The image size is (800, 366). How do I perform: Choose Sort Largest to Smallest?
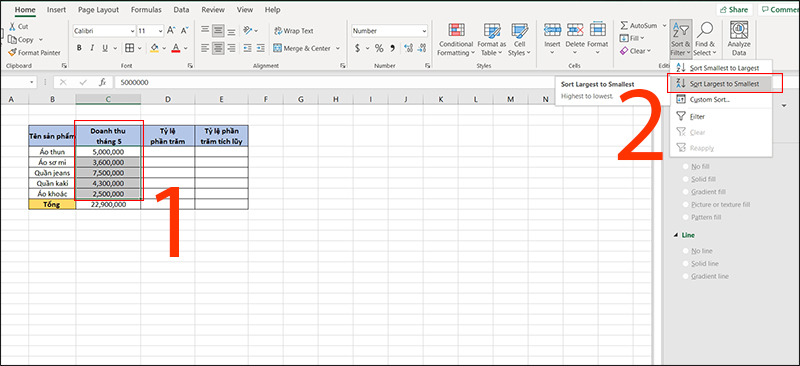[x=724, y=84]
